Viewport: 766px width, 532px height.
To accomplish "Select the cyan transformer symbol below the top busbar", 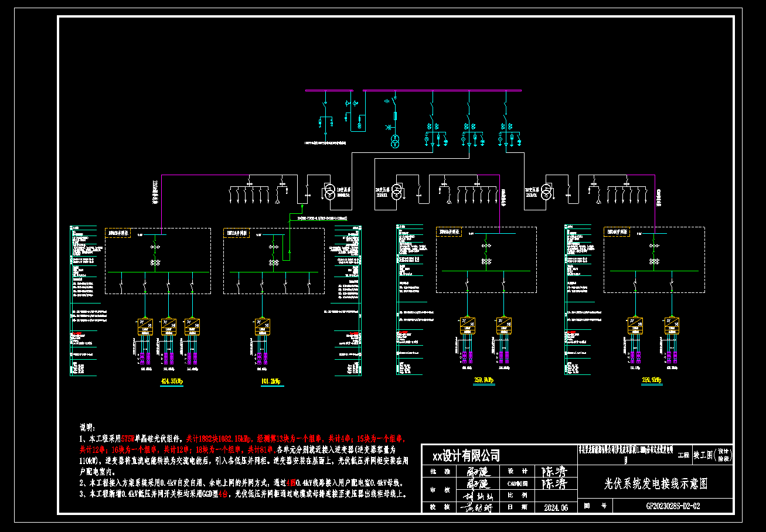I will click(395, 141).
